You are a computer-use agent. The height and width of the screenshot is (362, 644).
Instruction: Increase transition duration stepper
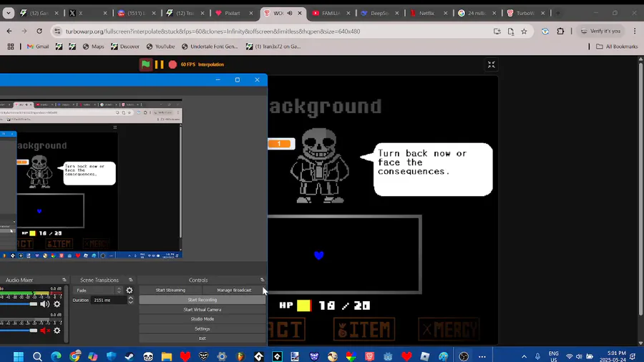pyautogui.click(x=131, y=298)
